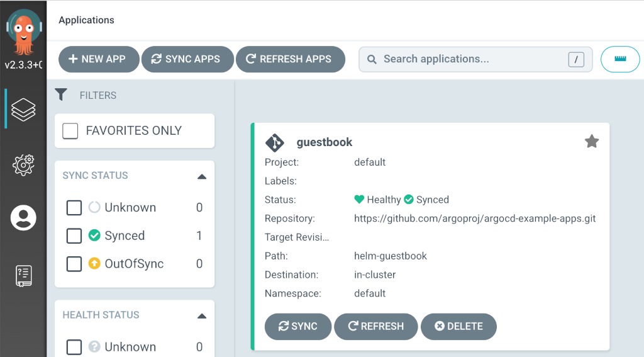Click the Refresh Apps button

point(291,59)
